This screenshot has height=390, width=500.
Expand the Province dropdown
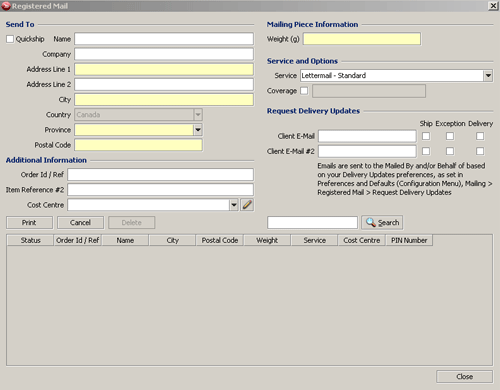click(198, 130)
